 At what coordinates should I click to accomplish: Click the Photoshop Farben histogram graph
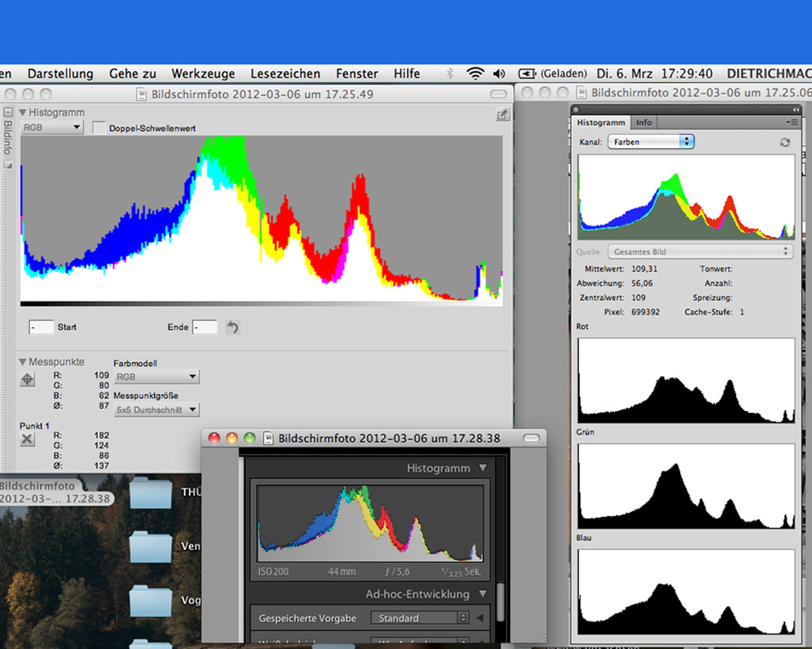coord(686,197)
